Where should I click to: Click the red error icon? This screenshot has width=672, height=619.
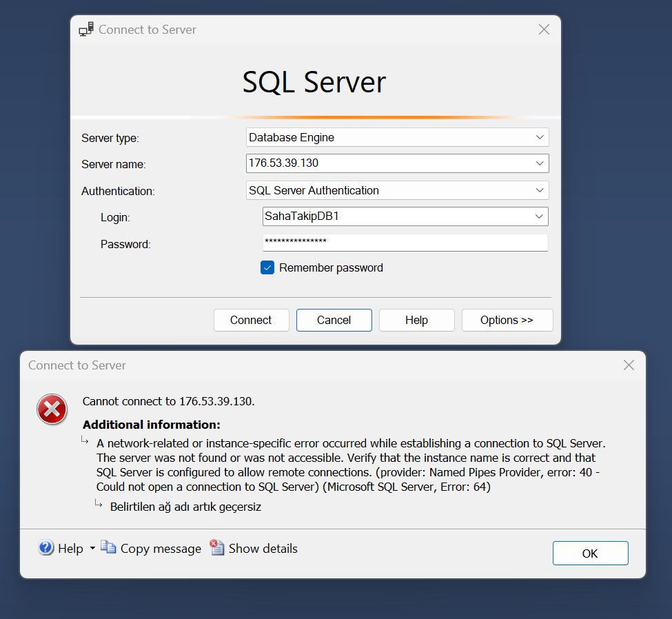(x=52, y=409)
